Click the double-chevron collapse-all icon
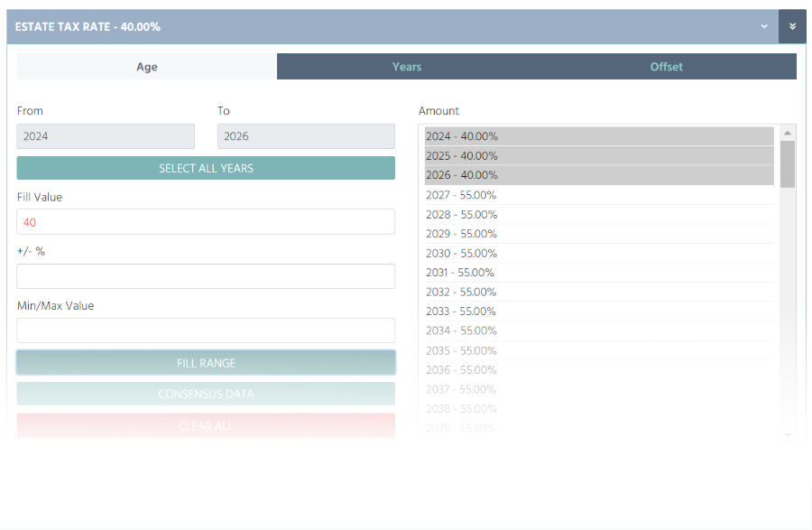The image size is (812, 530). pyautogui.click(x=792, y=26)
